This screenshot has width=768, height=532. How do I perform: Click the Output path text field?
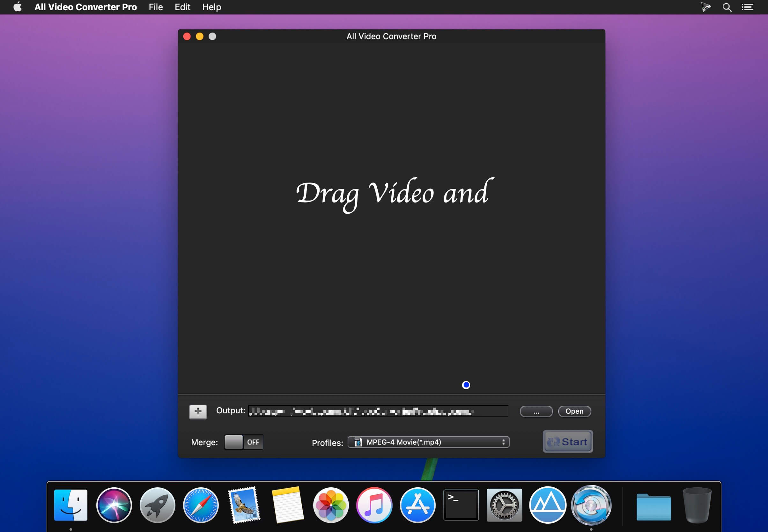[378, 411]
